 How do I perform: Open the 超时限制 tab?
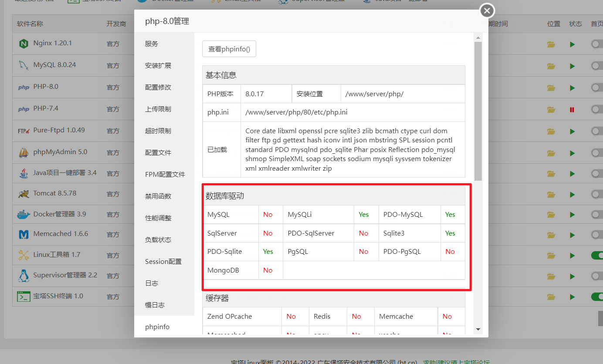(x=164, y=131)
